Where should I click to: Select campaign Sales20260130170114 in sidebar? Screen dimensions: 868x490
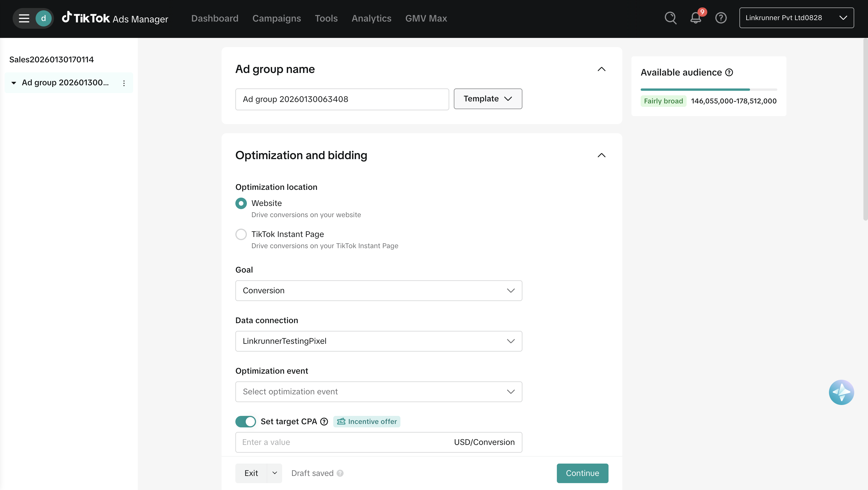click(52, 59)
